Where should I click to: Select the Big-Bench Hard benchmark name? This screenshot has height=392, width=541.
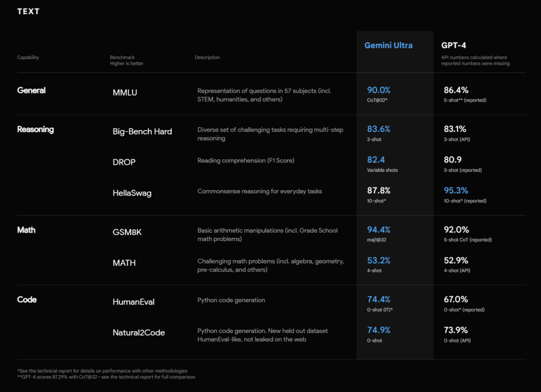pos(142,132)
